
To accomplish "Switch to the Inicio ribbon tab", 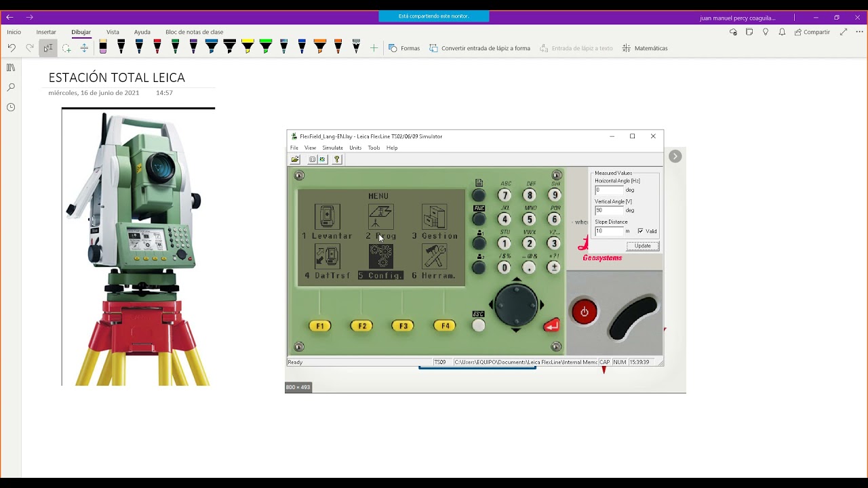I will pyautogui.click(x=14, y=32).
